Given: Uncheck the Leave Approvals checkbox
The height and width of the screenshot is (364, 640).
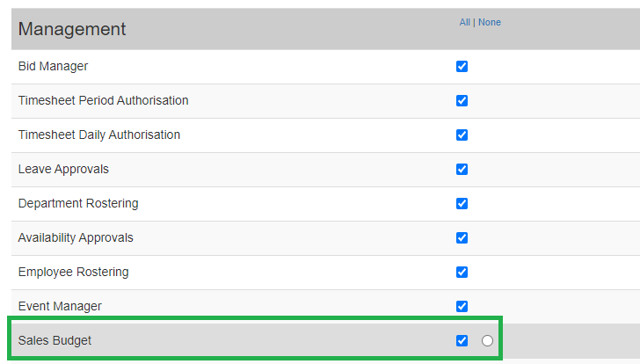Looking at the screenshot, I should [x=462, y=169].
